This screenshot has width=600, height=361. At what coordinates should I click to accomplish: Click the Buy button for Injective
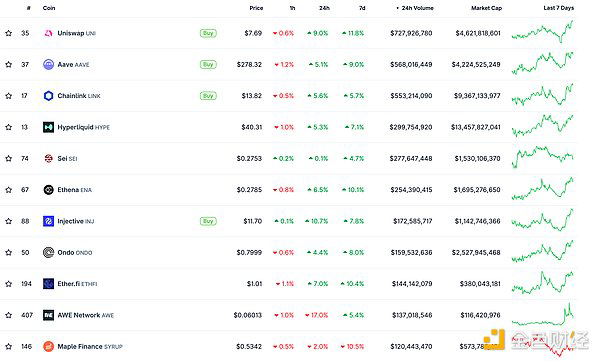pos(208,221)
